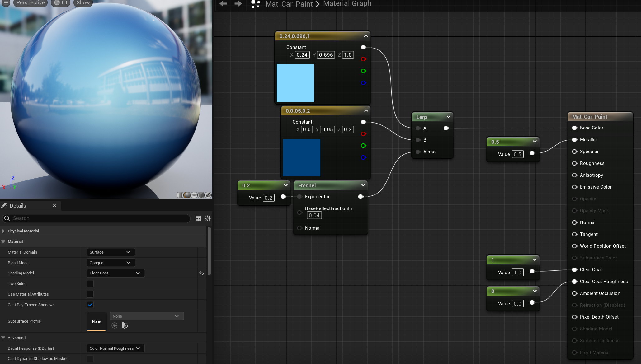Open the Perspective view mode menu

pos(31,3)
